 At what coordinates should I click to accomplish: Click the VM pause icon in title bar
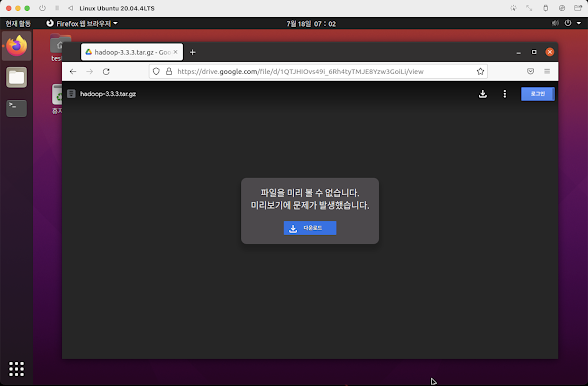pos(57,8)
